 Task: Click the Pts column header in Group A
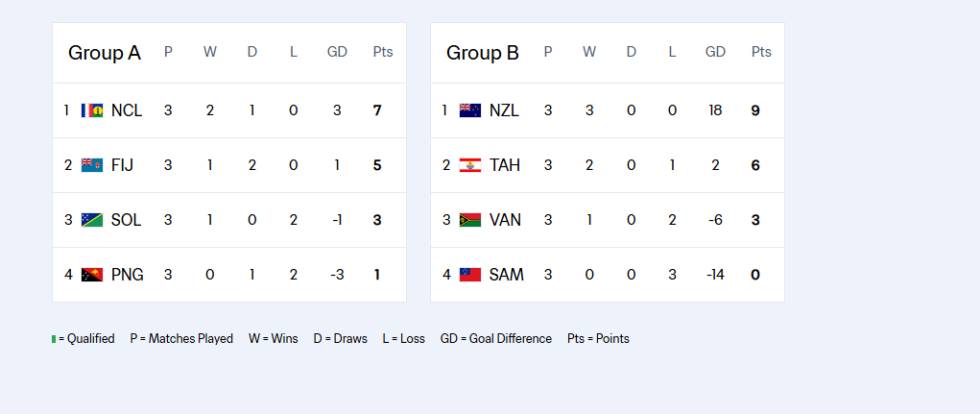click(x=383, y=52)
